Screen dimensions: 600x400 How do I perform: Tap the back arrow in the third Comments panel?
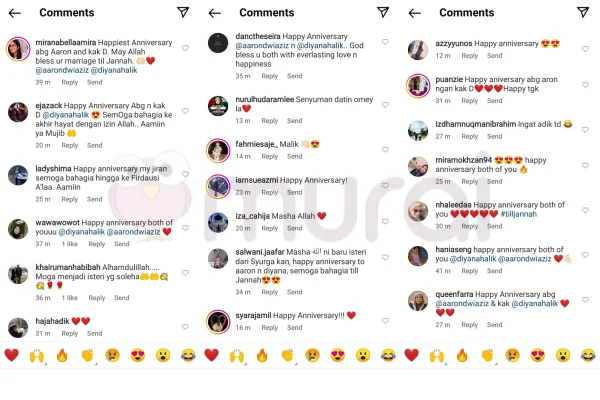pos(414,13)
